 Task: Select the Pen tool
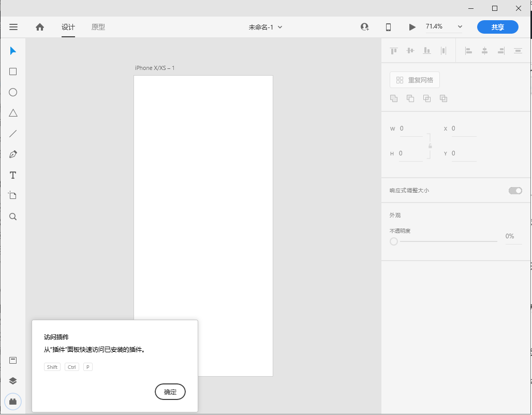tap(13, 154)
